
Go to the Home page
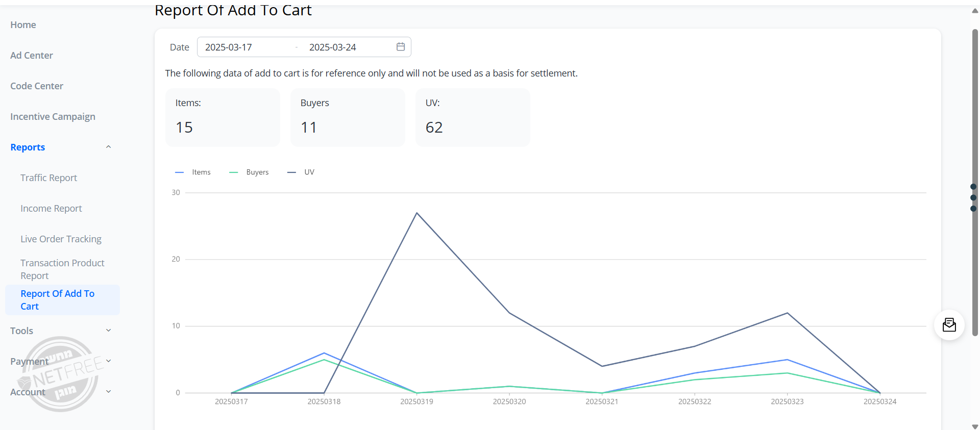point(23,25)
